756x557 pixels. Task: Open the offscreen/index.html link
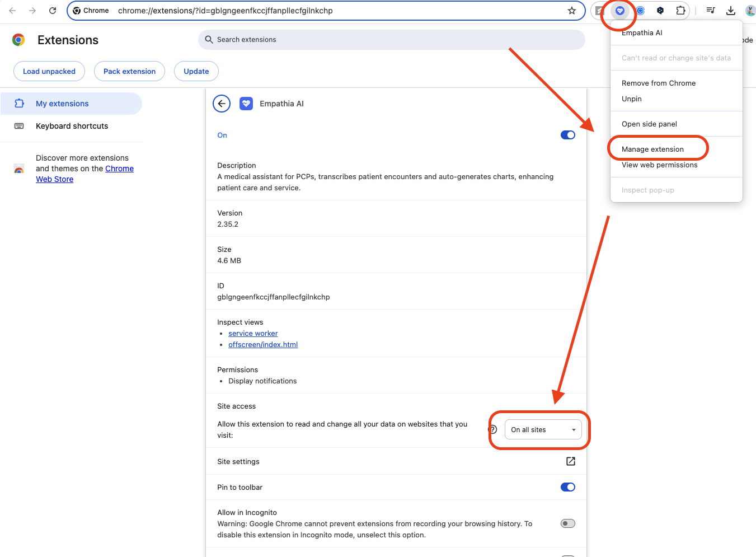263,344
